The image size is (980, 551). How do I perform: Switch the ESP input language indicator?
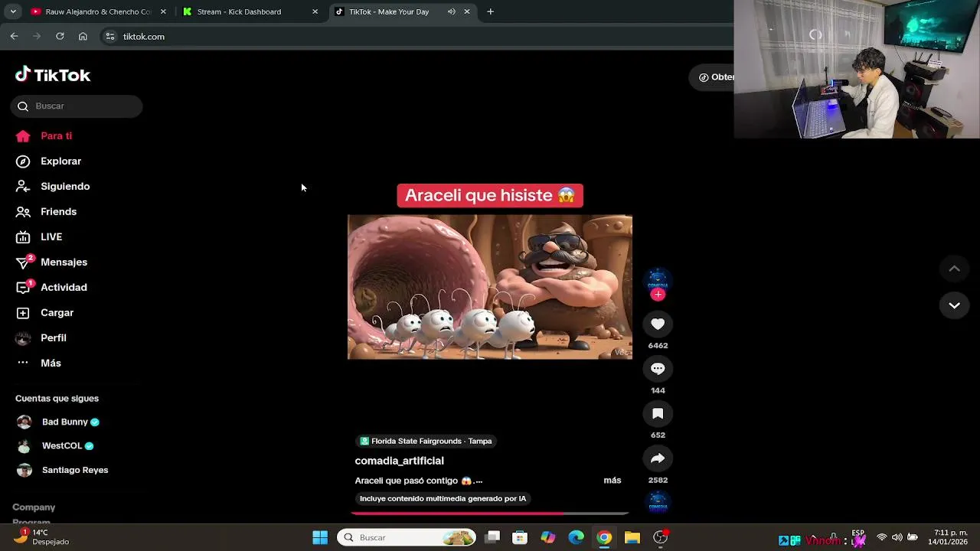858,533
